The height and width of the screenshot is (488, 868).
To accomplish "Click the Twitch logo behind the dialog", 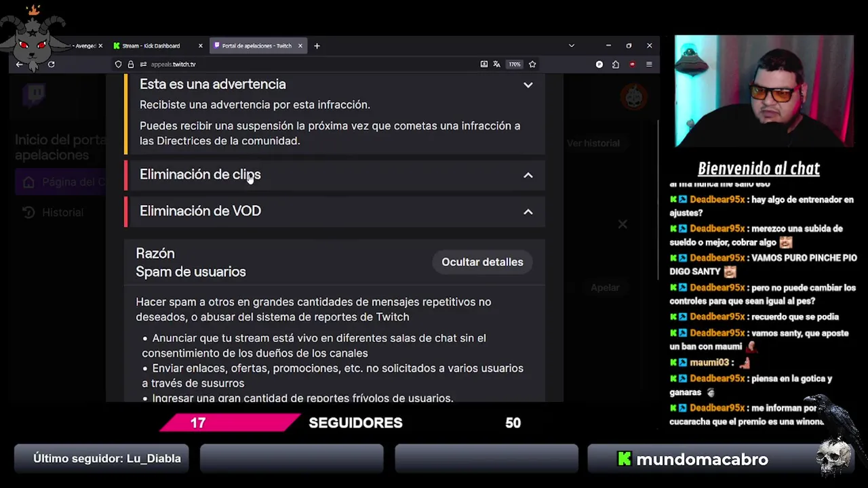I will pyautogui.click(x=33, y=96).
